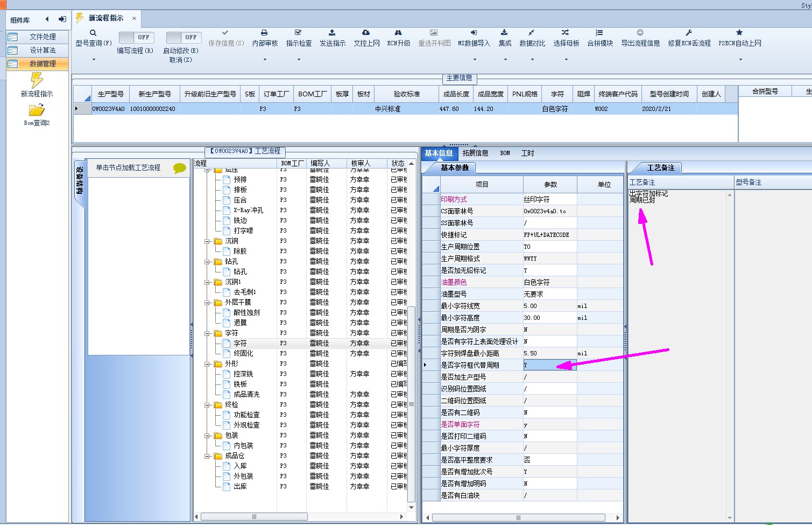Select 字符 process tree item

pos(240,343)
